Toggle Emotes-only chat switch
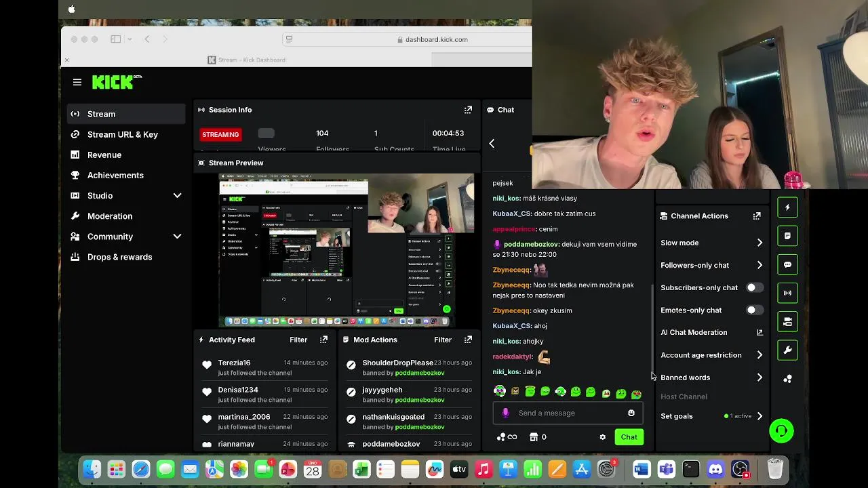Screen dimensions: 868x488 tap(755, 310)
